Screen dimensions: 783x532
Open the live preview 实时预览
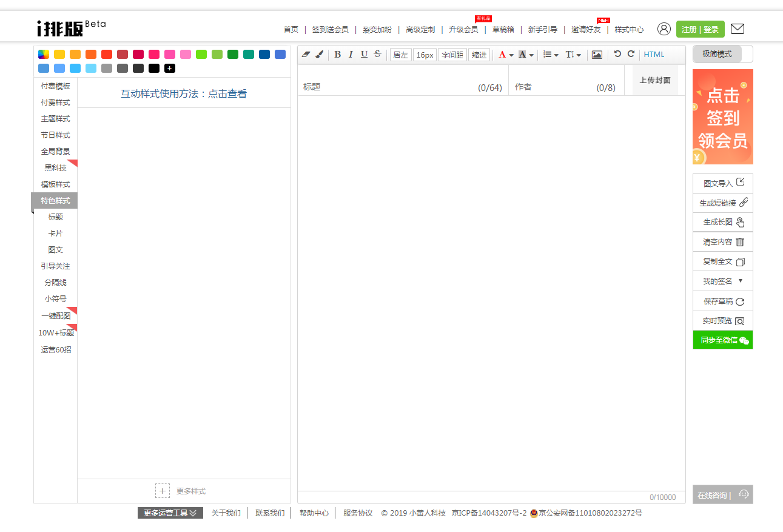click(x=723, y=321)
